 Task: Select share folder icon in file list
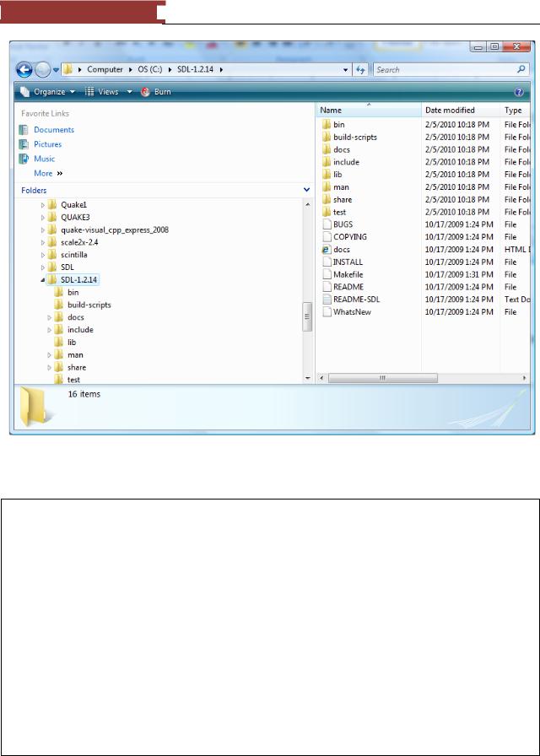click(327, 200)
